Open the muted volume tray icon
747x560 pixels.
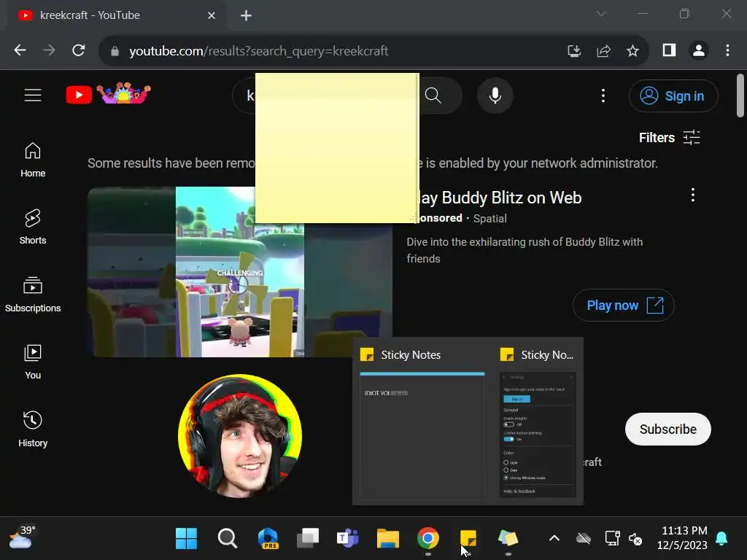(x=635, y=539)
